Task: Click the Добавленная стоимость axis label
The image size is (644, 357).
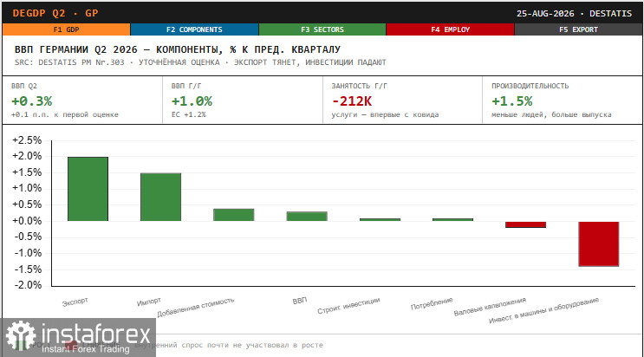Action: [x=196, y=308]
